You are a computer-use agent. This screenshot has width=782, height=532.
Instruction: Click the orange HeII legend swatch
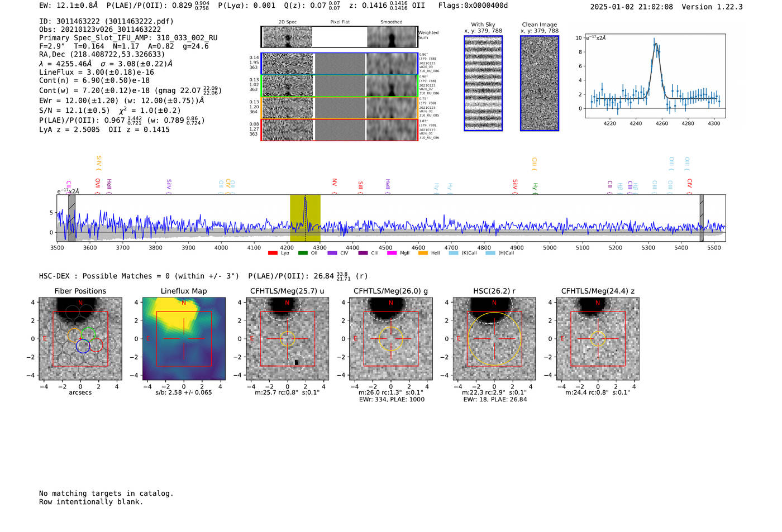point(423,253)
